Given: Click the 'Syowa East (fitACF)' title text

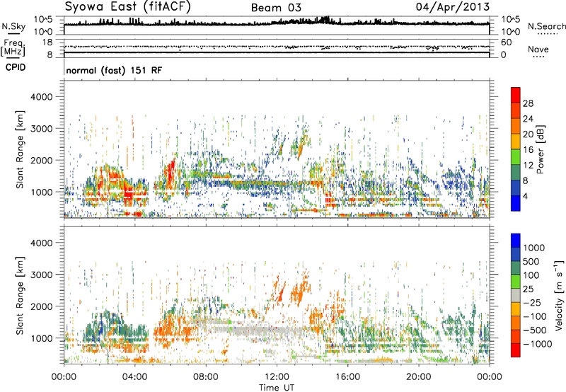Looking at the screenshot, I should tap(128, 6).
